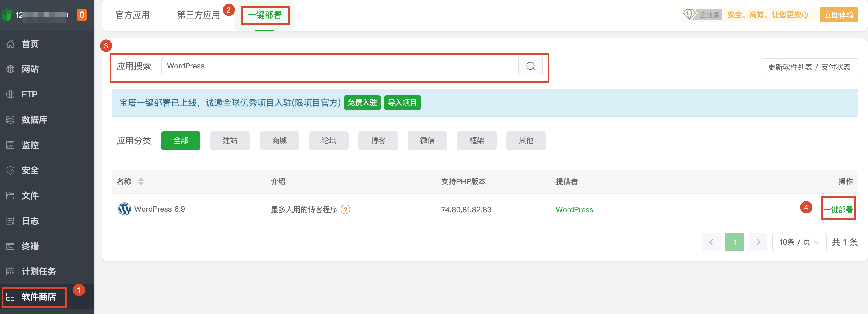Click the calendar icon beside 计划任务
868x314 pixels.
[10, 271]
